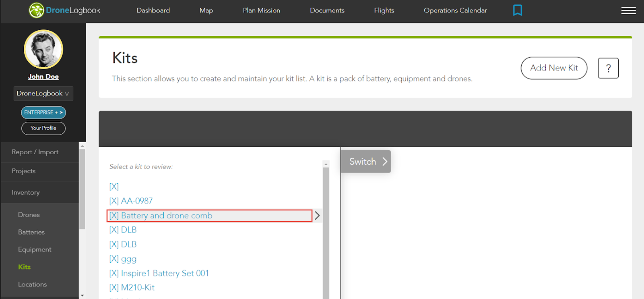Screen dimensions: 644x299
Task: Click the Switch panel button
Action: coord(366,162)
